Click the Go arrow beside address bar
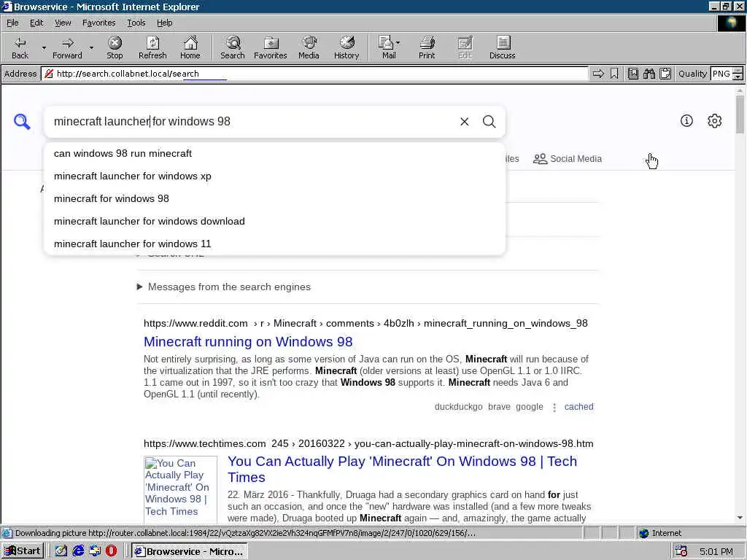 tap(598, 74)
